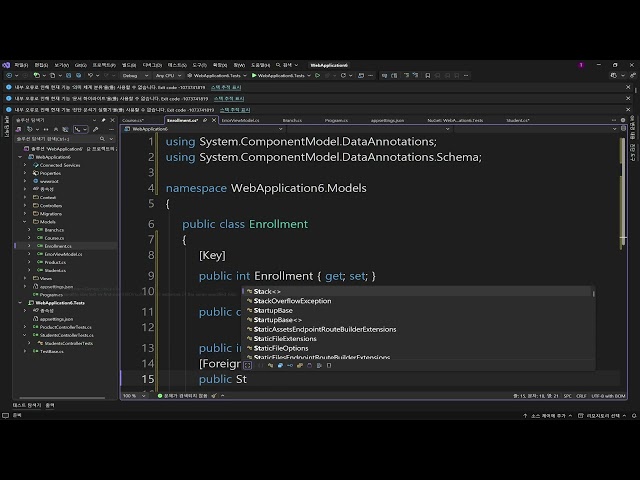Dismiss the third info bar message

628,109
